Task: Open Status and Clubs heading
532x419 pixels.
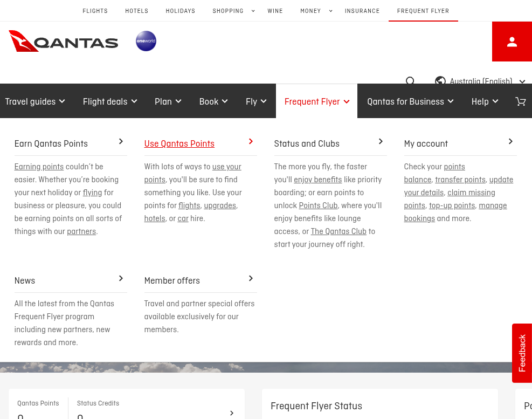Action: click(307, 143)
